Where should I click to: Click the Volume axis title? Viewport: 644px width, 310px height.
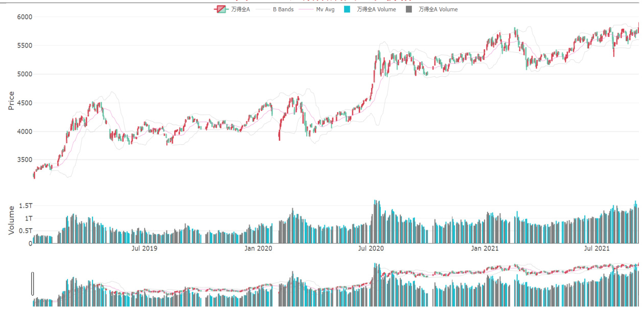(x=11, y=220)
